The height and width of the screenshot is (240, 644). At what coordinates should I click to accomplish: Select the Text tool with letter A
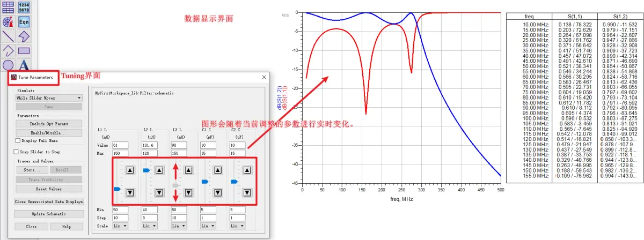[24, 65]
